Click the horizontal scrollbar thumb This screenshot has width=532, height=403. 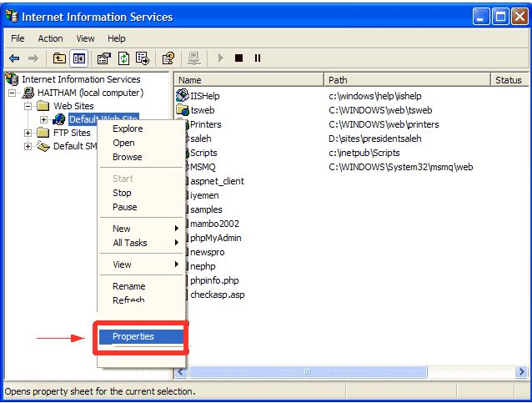coord(308,372)
